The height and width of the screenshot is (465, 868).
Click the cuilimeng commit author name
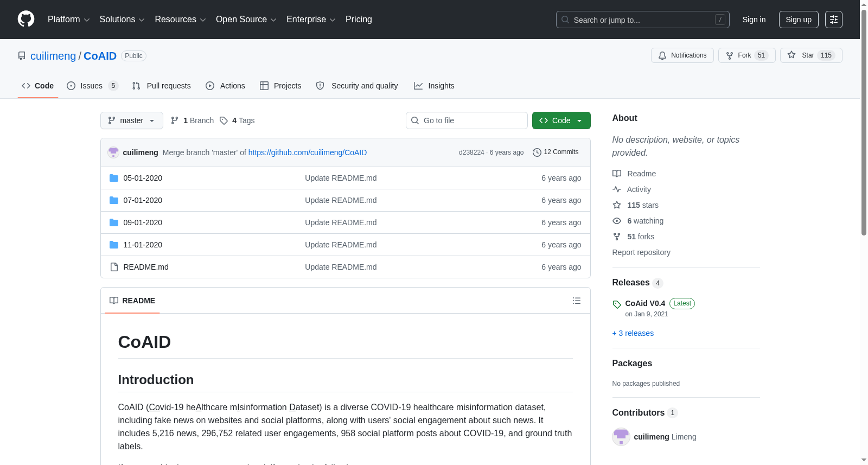pyautogui.click(x=141, y=152)
